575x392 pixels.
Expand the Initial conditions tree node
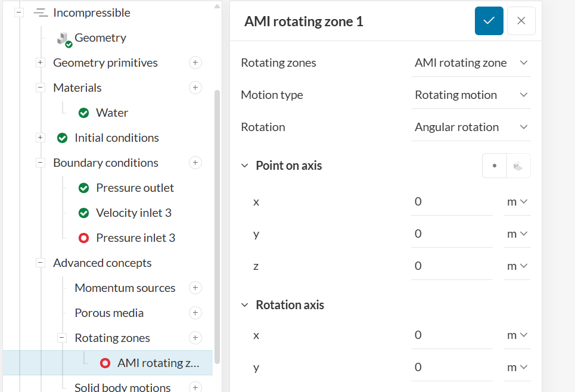point(41,138)
